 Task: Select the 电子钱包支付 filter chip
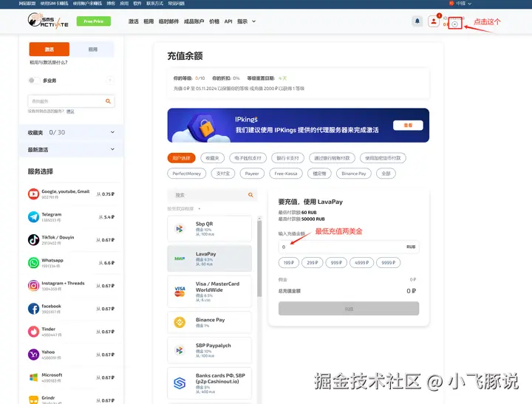coord(248,158)
